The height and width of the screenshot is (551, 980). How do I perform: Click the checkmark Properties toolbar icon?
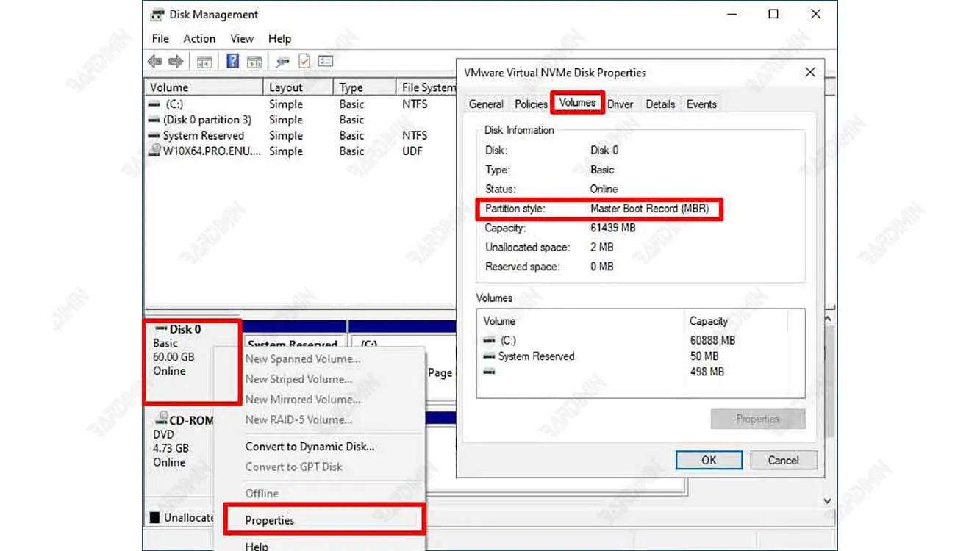pos(304,62)
